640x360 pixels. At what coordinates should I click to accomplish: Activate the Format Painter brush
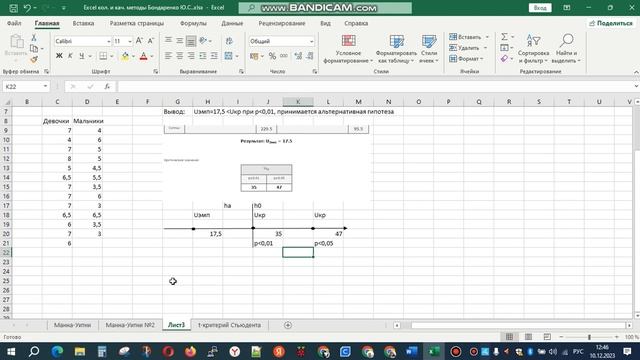pyautogui.click(x=34, y=60)
